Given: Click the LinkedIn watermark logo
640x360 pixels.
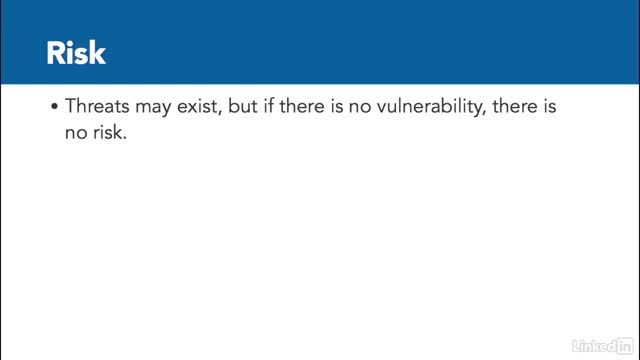Looking at the screenshot, I should 602,346.
